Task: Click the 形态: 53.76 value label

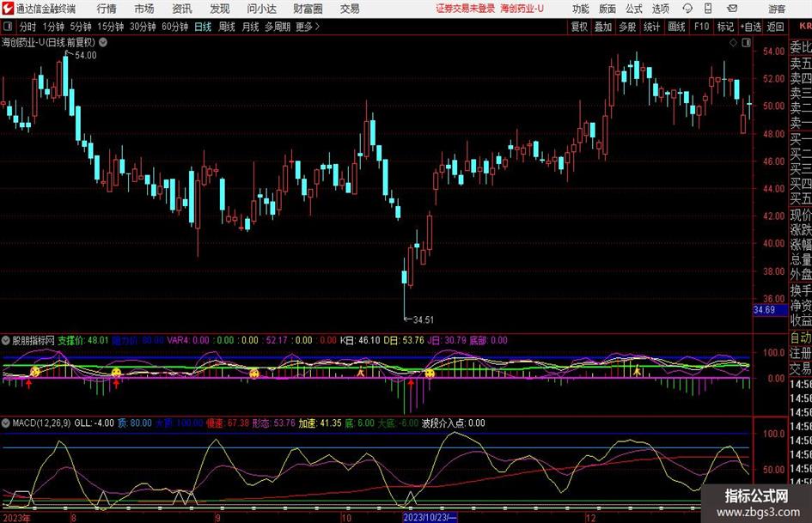Action: click(x=273, y=423)
